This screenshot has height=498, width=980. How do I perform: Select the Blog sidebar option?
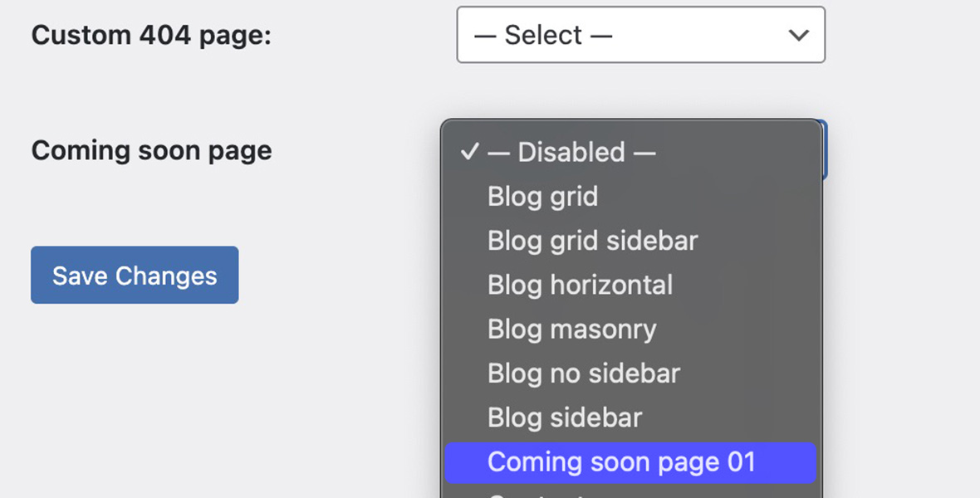565,417
